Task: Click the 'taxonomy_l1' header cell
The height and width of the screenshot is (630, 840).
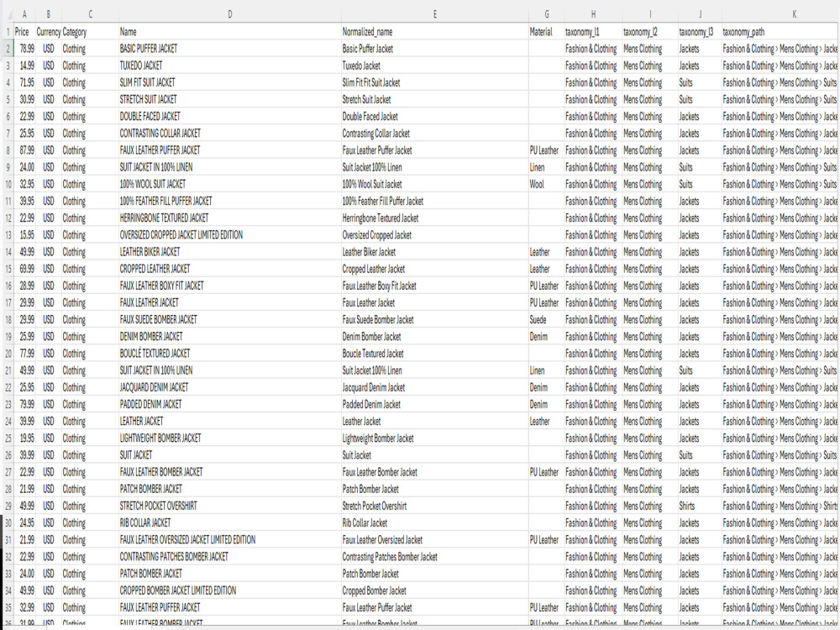Action: click(593, 32)
